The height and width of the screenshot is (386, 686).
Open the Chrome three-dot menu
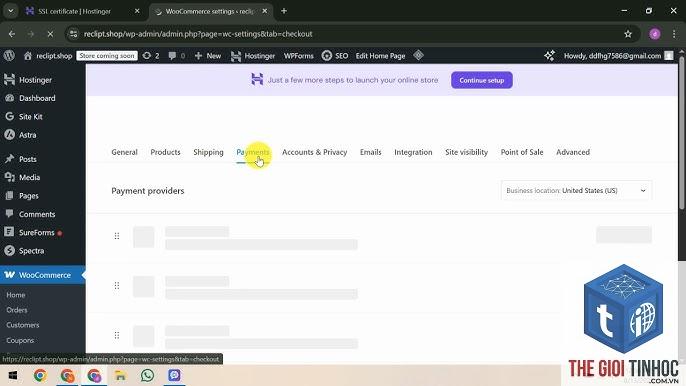point(674,34)
